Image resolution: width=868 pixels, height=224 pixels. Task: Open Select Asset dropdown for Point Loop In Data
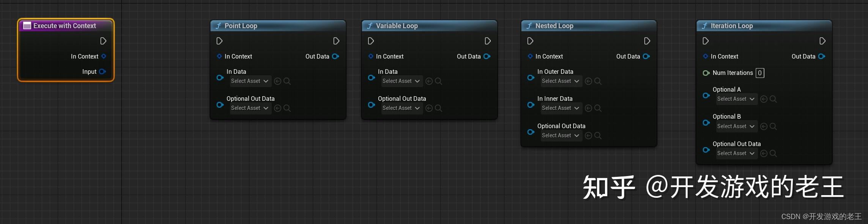tap(250, 81)
